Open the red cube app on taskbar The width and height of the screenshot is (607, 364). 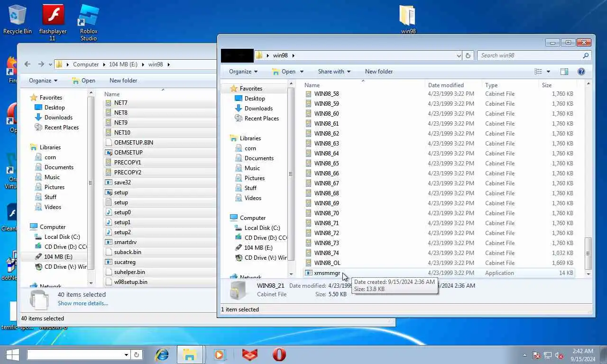(x=249, y=355)
